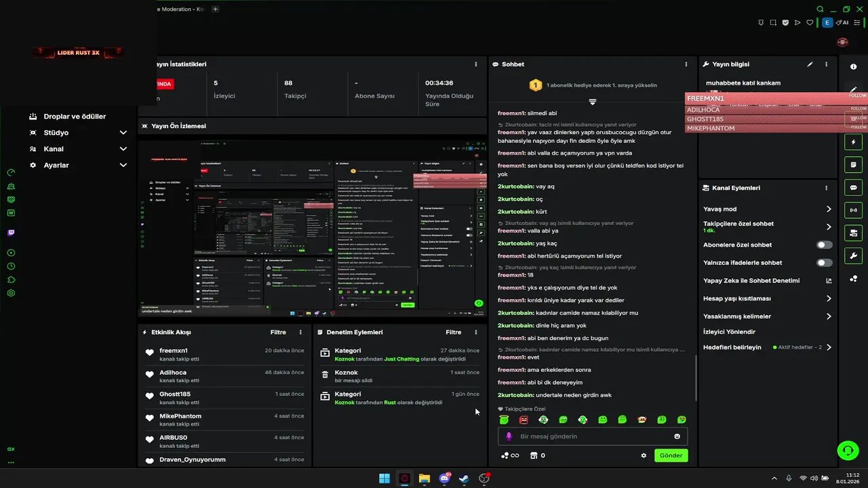Image resolution: width=868 pixels, height=488 pixels.
Task: Click the browser heart bookmark icon
Action: click(x=810, y=22)
